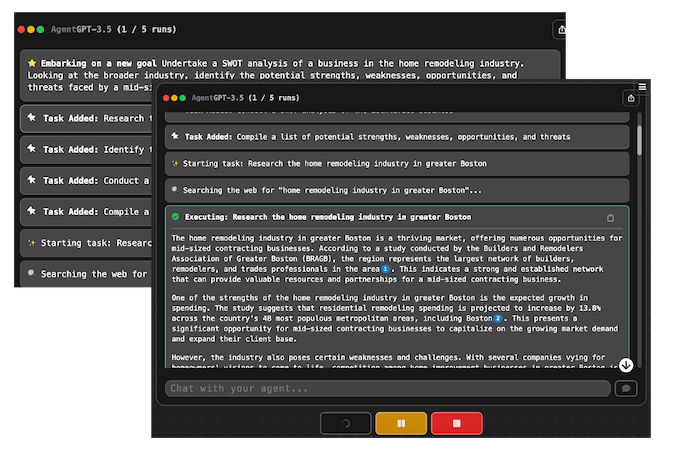Viewport: 680px width, 452px height.
Task: Click the green check icon beside Executing
Action: pos(176,217)
